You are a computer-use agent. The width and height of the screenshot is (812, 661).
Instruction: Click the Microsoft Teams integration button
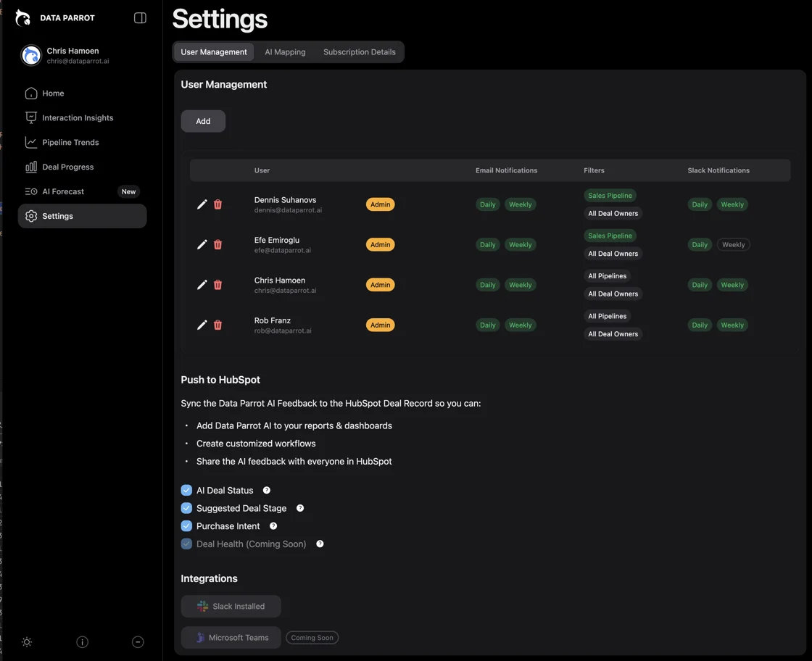coord(231,638)
